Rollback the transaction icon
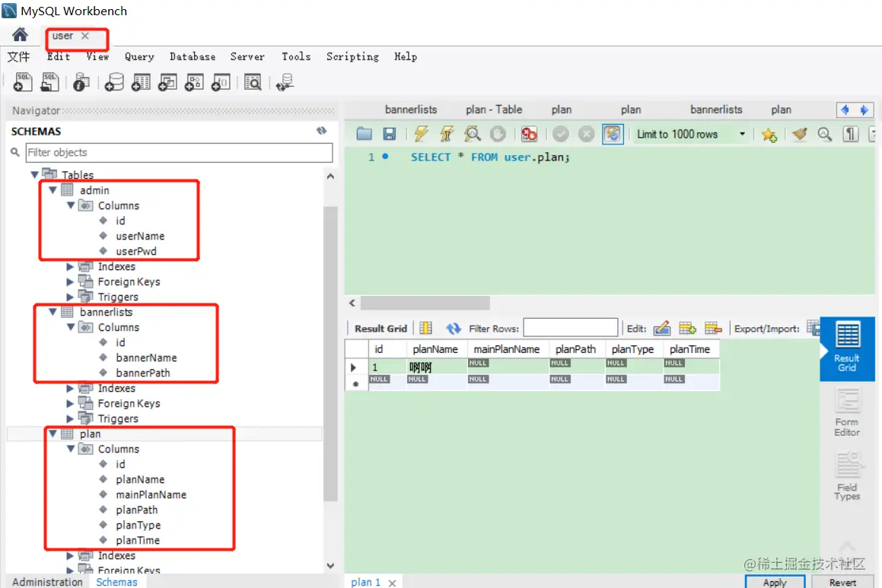The image size is (882, 588). pyautogui.click(x=586, y=134)
